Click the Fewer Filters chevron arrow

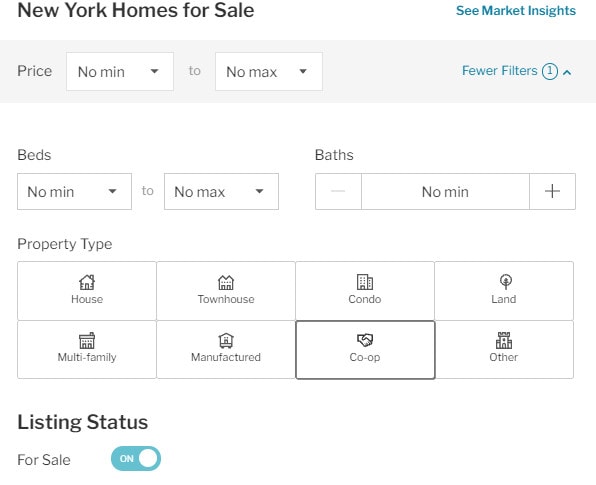pos(567,72)
